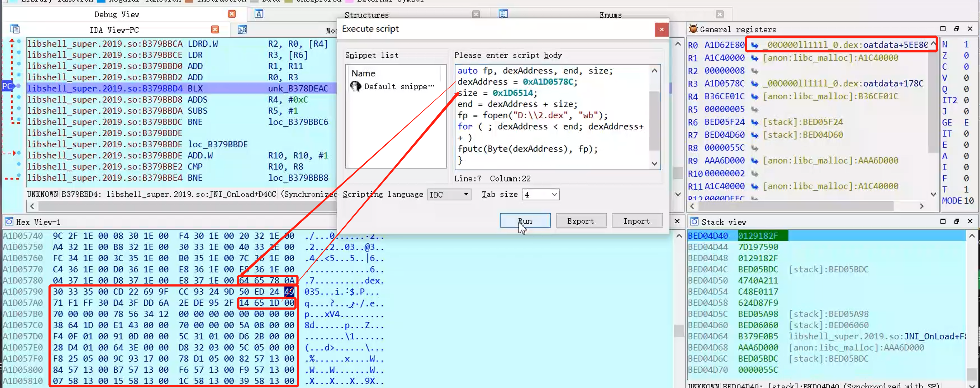Viewport: 980px width, 388px height.
Task: Click the MODE register value 10
Action: point(969,201)
